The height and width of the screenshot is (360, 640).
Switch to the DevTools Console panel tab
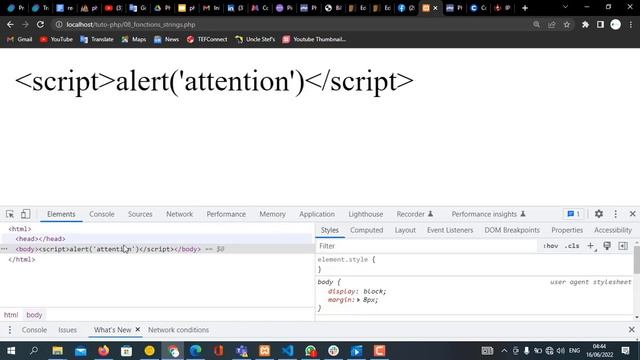102,214
